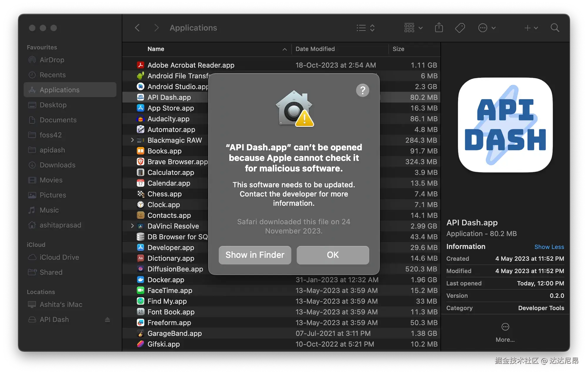This screenshot has width=588, height=374.
Task: Open the action ellipsis dropdown menu
Action: point(487,28)
